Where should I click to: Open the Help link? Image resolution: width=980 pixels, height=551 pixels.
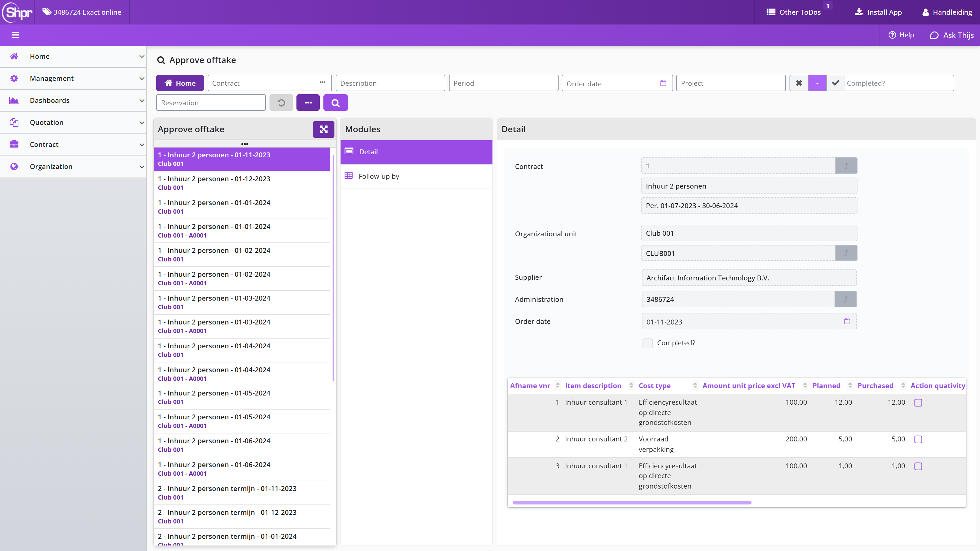(x=901, y=35)
